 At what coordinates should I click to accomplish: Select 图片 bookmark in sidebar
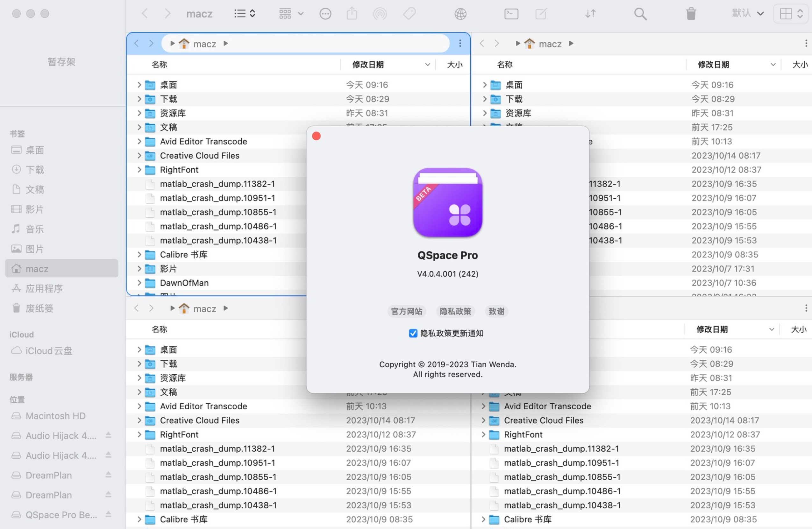coord(61,249)
